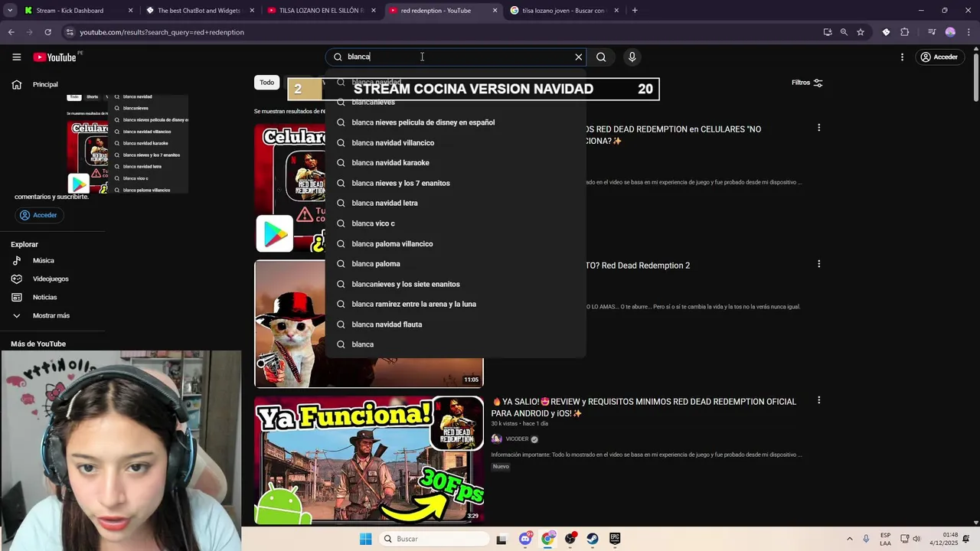Select the Todo filter chip
The image size is (980, 551).
point(266,83)
